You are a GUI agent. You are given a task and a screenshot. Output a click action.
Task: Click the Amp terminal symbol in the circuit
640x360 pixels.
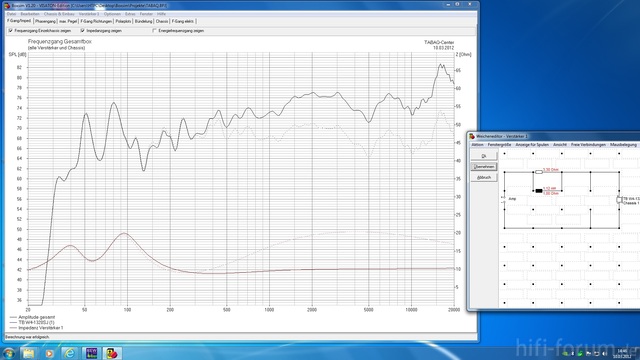[x=504, y=200]
